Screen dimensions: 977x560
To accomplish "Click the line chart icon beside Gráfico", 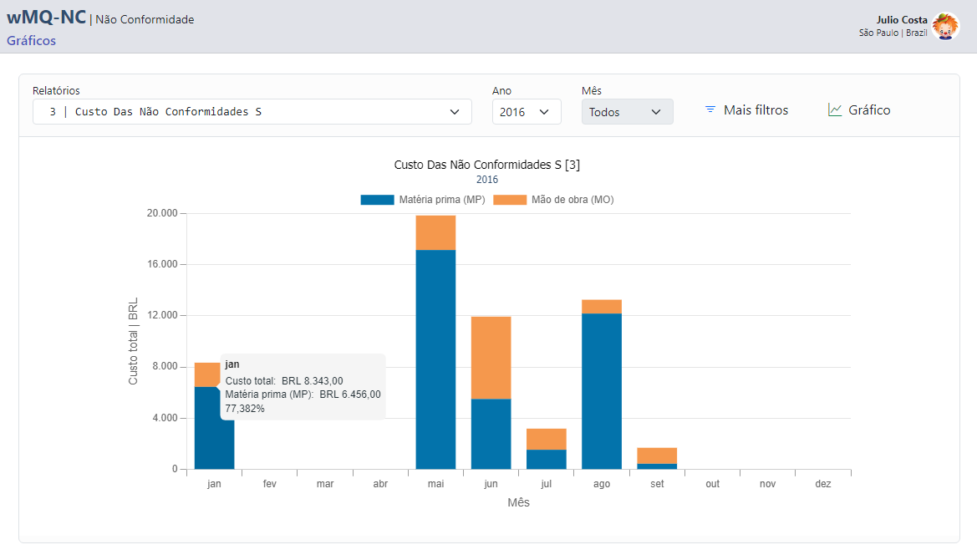I will pos(834,109).
